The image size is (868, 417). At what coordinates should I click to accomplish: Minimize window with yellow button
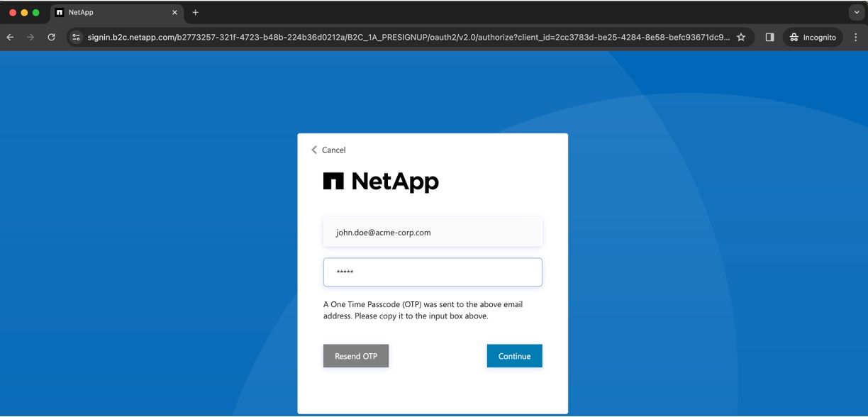(x=24, y=13)
